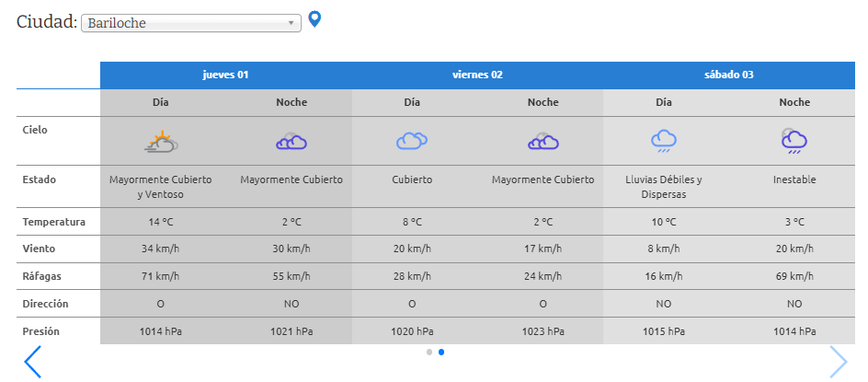
Task: Go to previous forecast page arrow
Action: click(32, 362)
